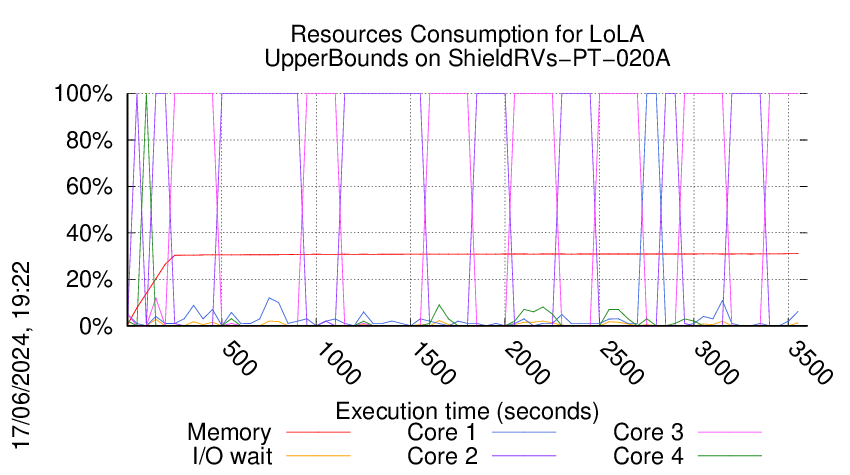This screenshot has width=850, height=475.
Task: Click the 'Execution time (seconds)' axis title
Action: (467, 411)
